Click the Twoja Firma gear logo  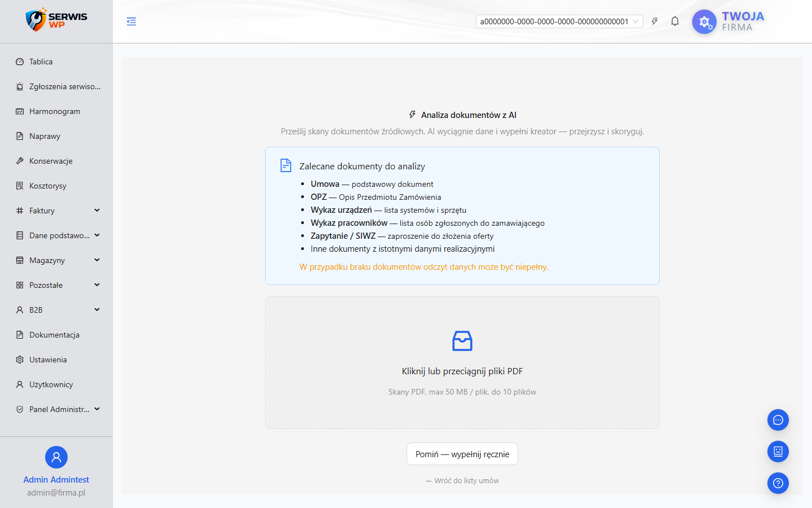tap(704, 22)
